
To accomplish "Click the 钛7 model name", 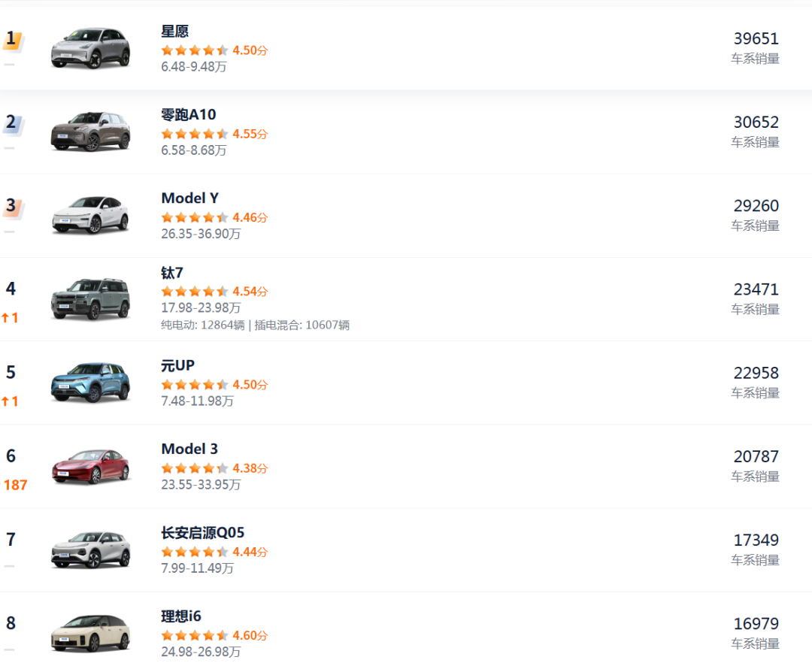I will [x=172, y=273].
